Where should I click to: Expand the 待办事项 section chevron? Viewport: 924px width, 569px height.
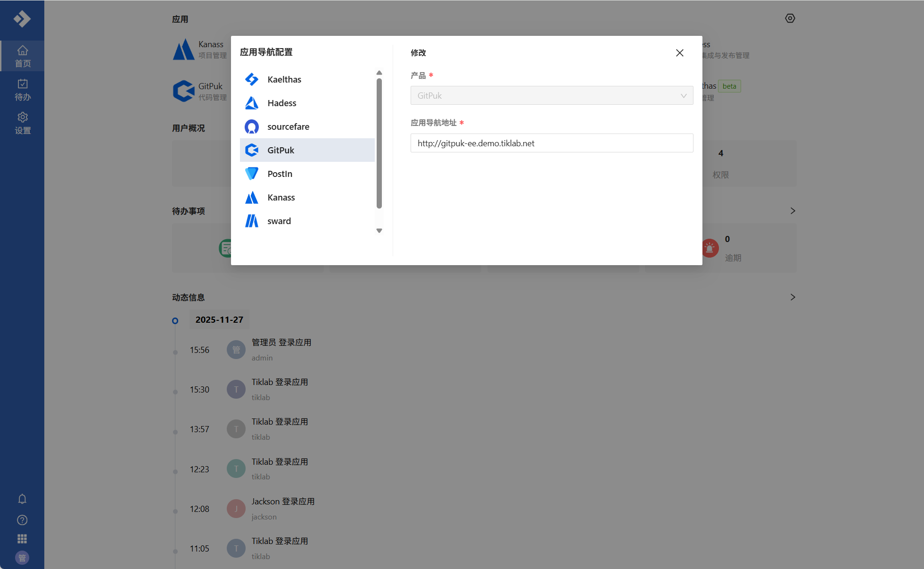pyautogui.click(x=792, y=211)
